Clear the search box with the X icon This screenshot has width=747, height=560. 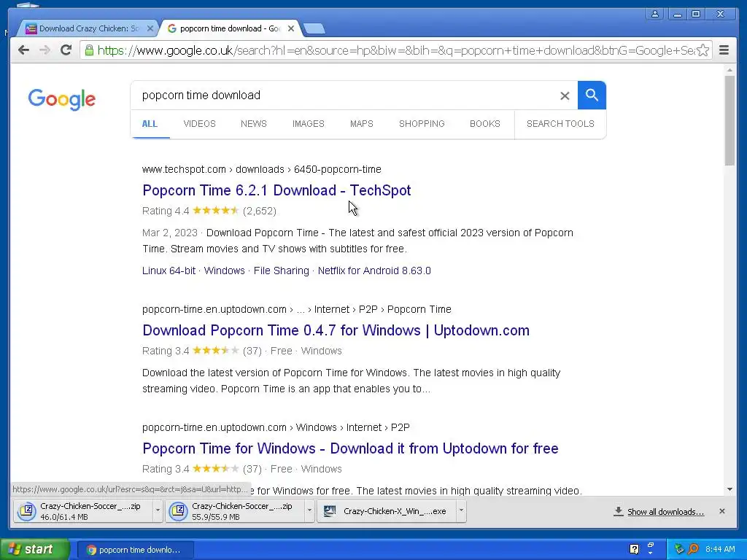565,96
